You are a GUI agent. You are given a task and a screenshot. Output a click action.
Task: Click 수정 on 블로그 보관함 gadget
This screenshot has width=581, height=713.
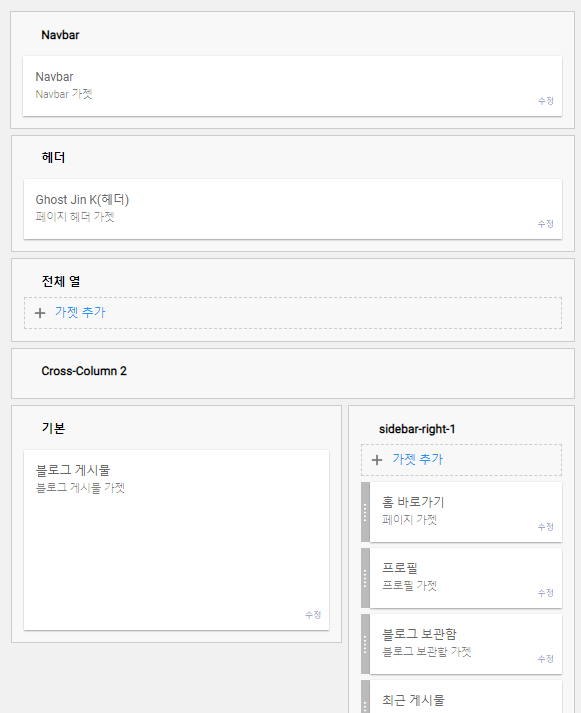point(546,658)
